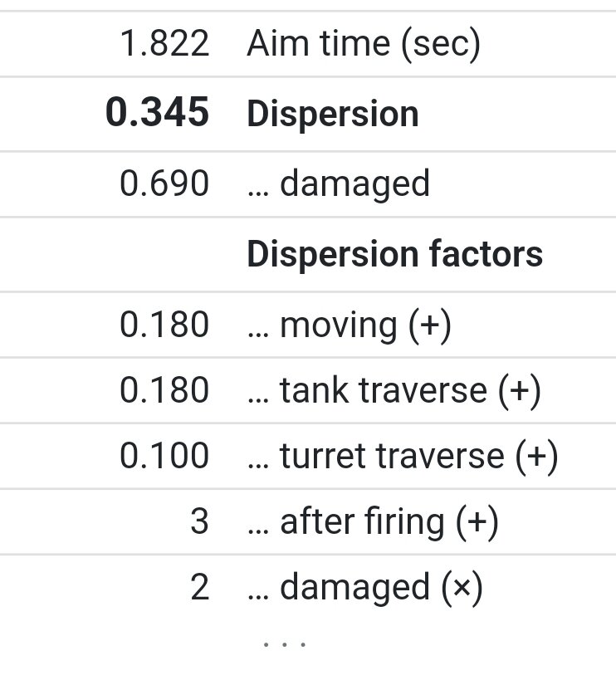Click the damaged multiplier value 2
Screen dimensions: 616x675
[200, 587]
